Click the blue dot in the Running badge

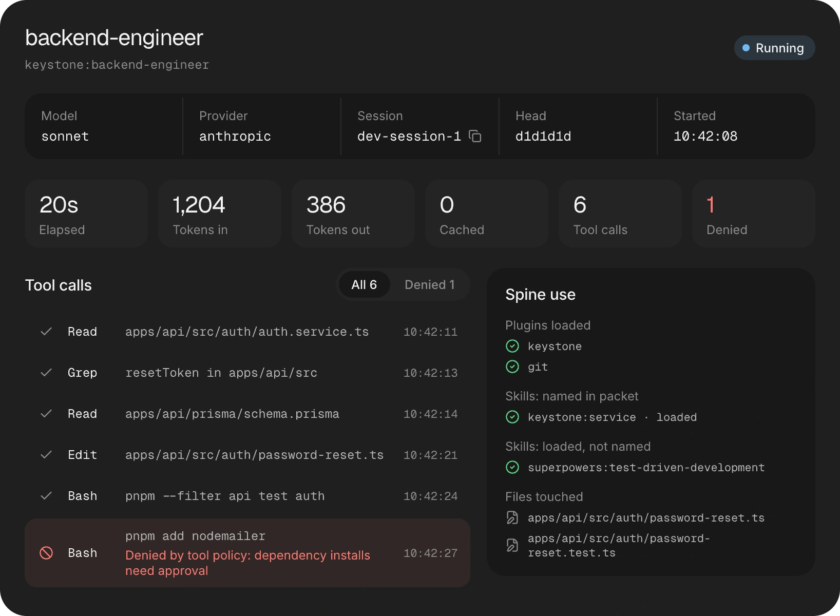tap(746, 48)
